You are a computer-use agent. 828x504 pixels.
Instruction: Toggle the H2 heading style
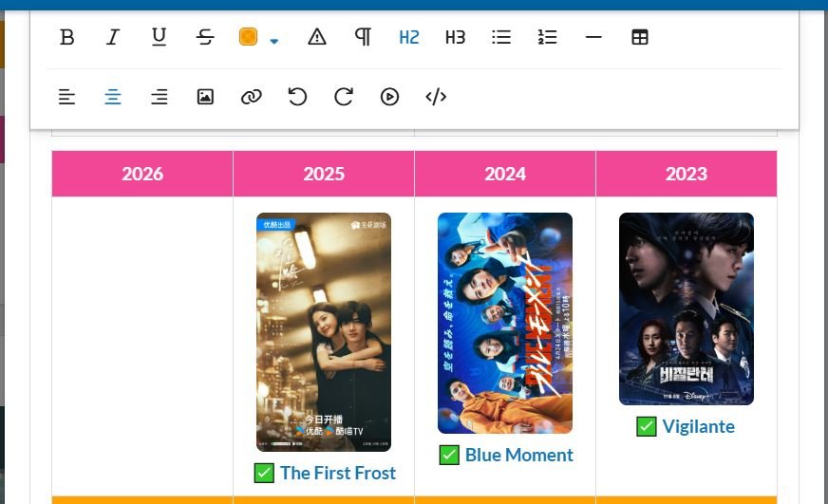click(408, 37)
